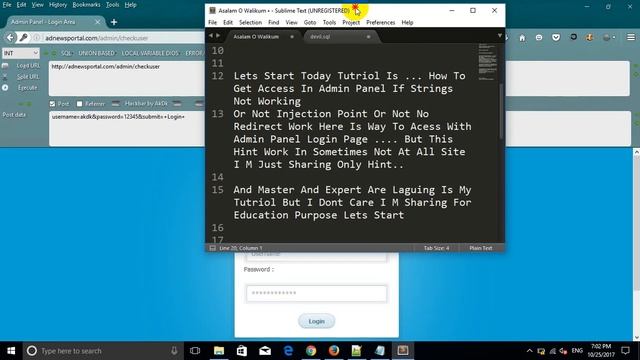Click the Post data text area

tap(127, 129)
